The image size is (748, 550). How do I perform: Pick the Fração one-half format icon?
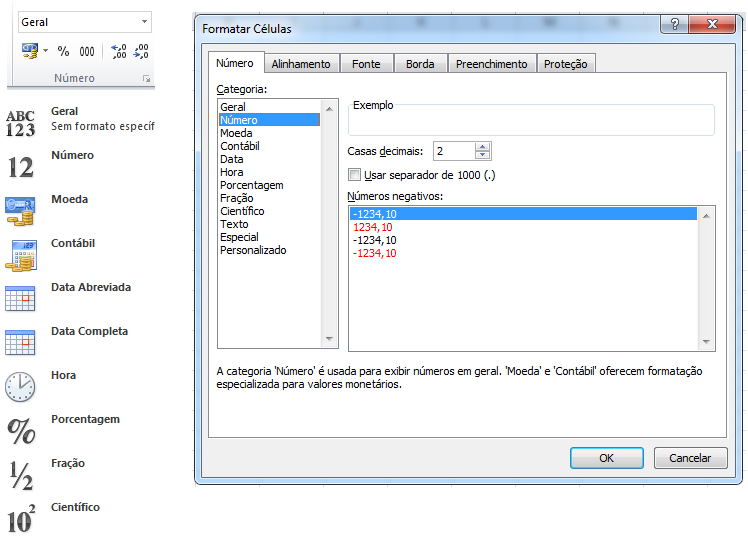[x=20, y=474]
